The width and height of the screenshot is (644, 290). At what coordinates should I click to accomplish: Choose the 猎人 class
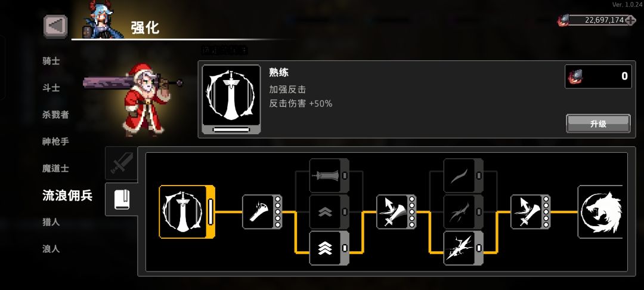(51, 222)
